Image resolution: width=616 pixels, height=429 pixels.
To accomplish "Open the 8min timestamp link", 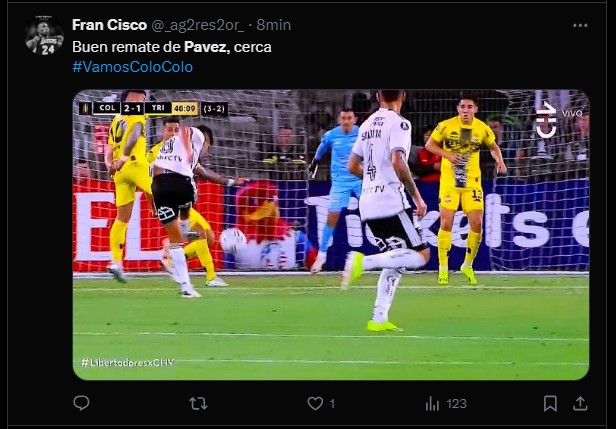I will [x=274, y=25].
